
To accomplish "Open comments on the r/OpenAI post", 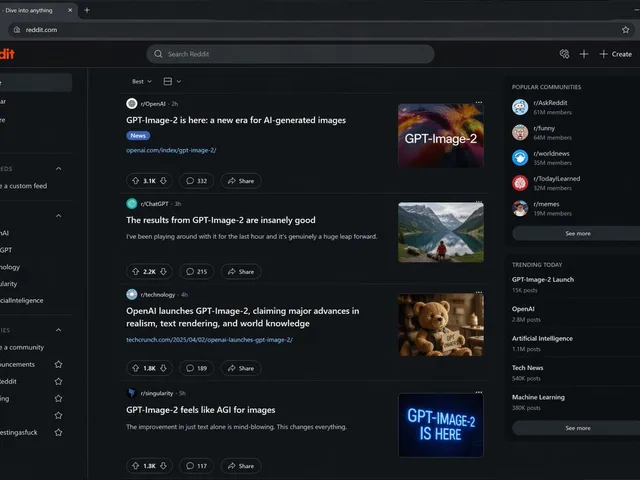I will 196,181.
